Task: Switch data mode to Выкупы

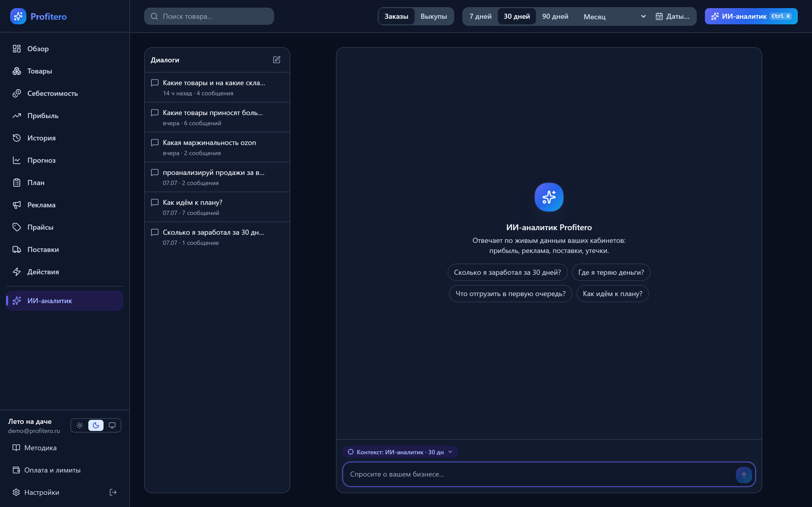Action: coord(433,16)
